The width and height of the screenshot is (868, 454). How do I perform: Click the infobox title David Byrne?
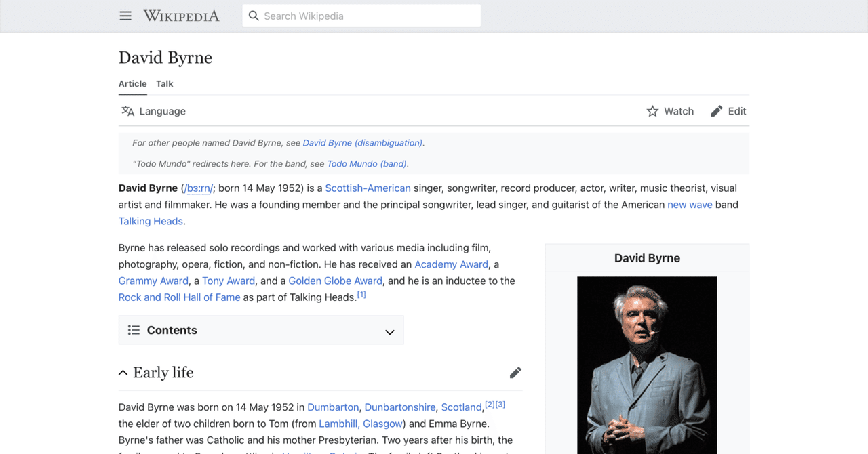coord(647,258)
